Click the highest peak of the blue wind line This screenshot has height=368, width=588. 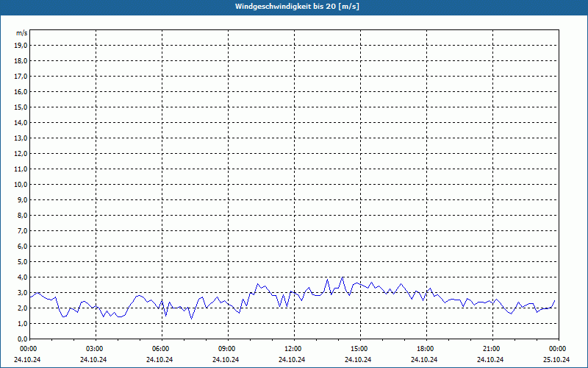pos(342,277)
